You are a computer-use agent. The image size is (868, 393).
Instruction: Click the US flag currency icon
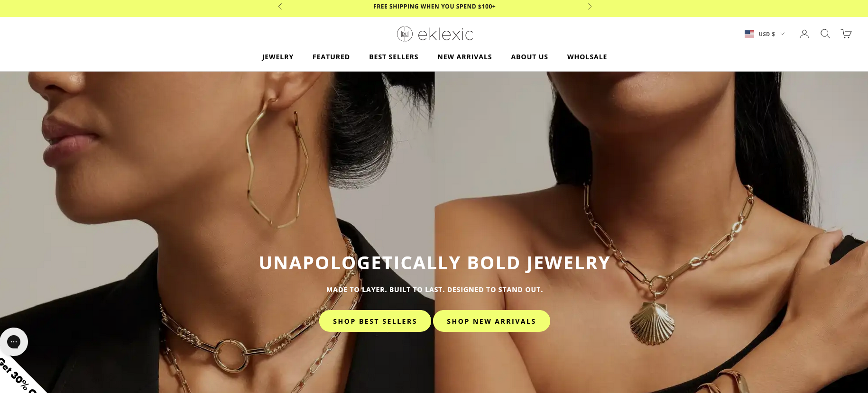pyautogui.click(x=749, y=34)
